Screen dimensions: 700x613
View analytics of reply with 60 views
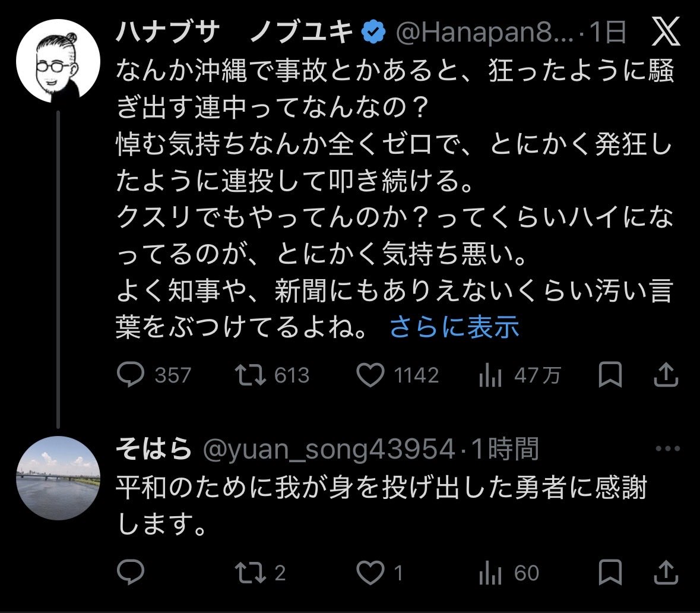490,573
